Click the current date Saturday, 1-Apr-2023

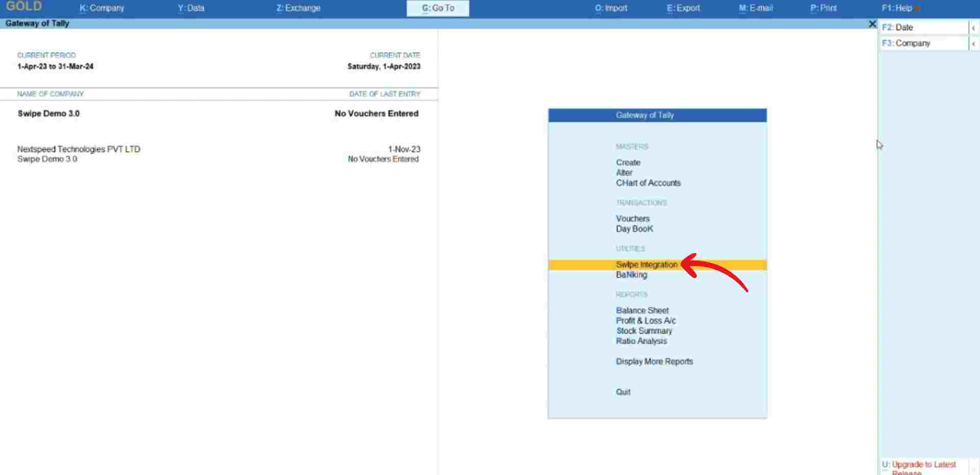384,66
